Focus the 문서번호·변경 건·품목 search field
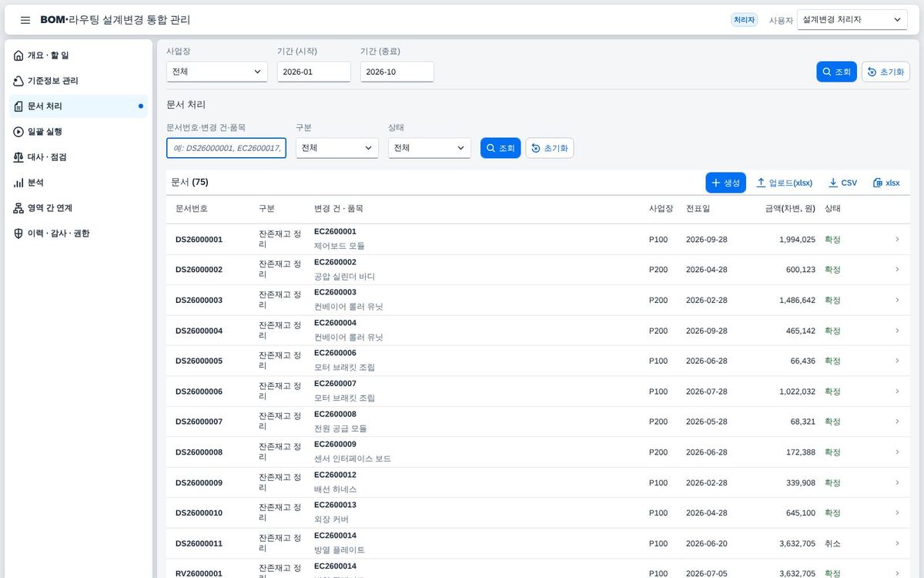This screenshot has width=924, height=578. (x=226, y=148)
